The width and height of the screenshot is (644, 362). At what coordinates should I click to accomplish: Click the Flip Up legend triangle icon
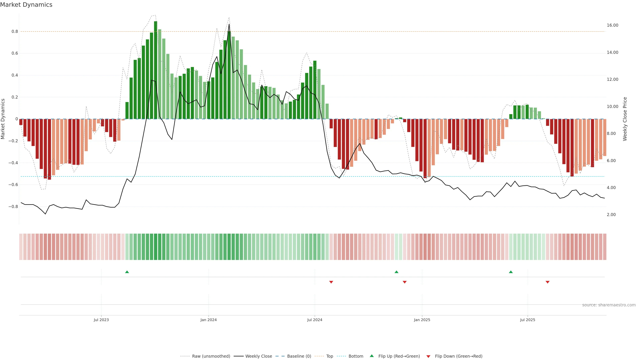pos(372,356)
